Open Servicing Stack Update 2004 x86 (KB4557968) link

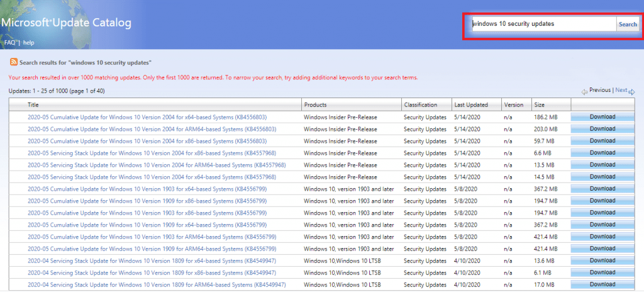tap(152, 153)
